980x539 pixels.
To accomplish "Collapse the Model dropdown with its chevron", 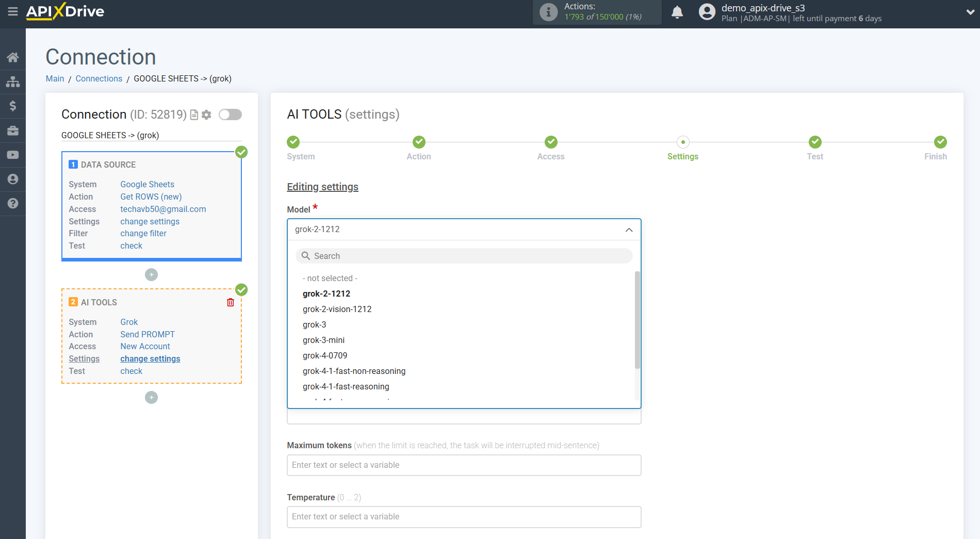I will click(x=629, y=230).
